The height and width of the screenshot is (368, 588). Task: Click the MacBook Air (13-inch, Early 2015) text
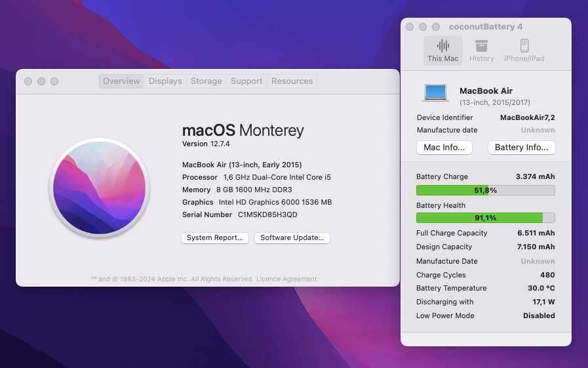point(242,165)
